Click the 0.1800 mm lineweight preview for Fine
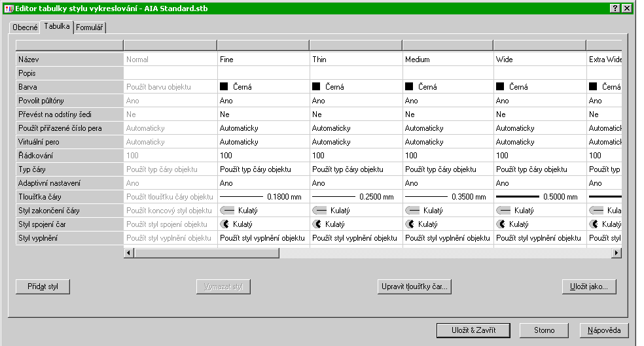This screenshot has height=346, width=644. 241,197
